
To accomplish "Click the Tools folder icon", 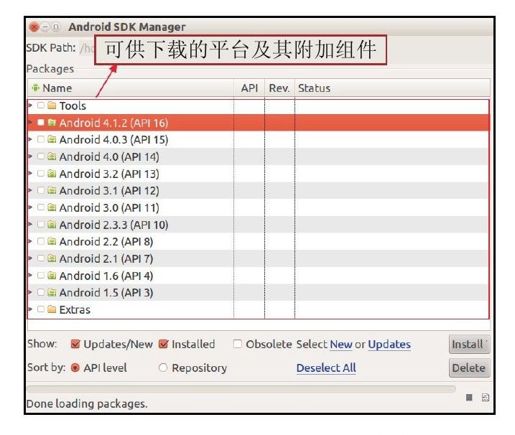I will (x=51, y=106).
